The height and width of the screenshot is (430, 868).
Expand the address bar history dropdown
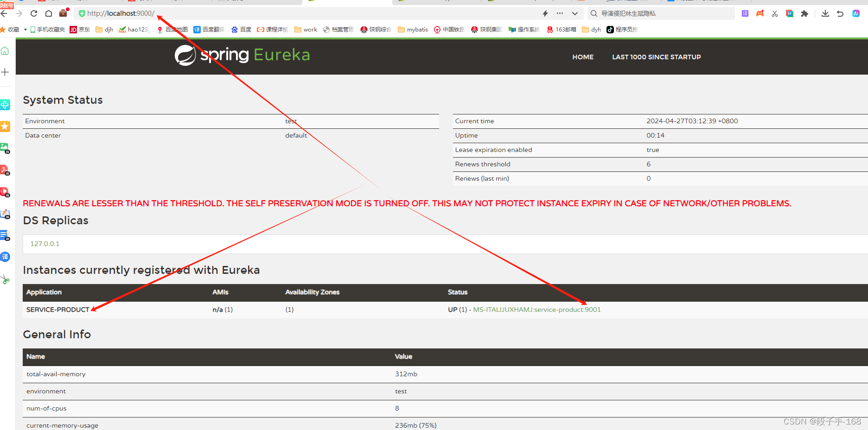(575, 13)
